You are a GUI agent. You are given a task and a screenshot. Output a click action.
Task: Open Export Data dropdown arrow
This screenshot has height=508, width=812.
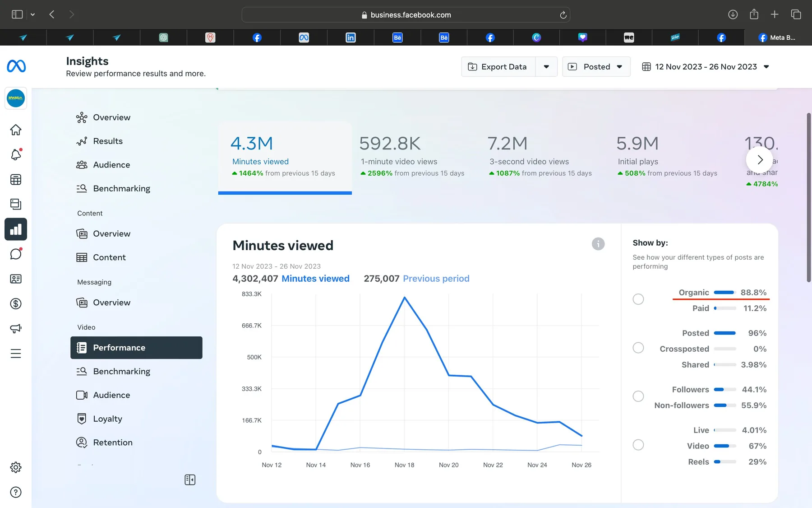546,67
